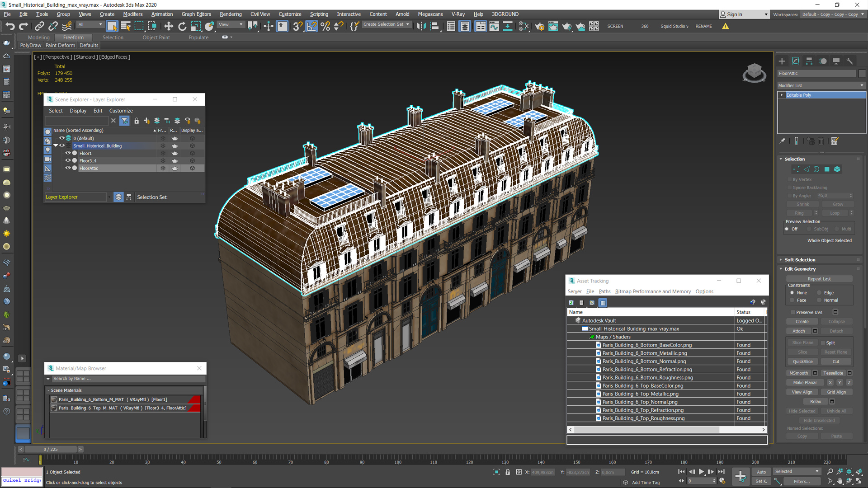This screenshot has height=488, width=868.
Task: Select Element sub-object level icon
Action: click(x=837, y=169)
